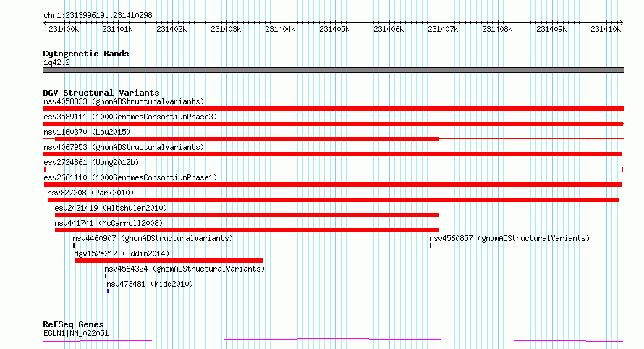Click the EGLN1|NM_022051 gene label
The width and height of the screenshot is (644, 349).
click(x=76, y=333)
